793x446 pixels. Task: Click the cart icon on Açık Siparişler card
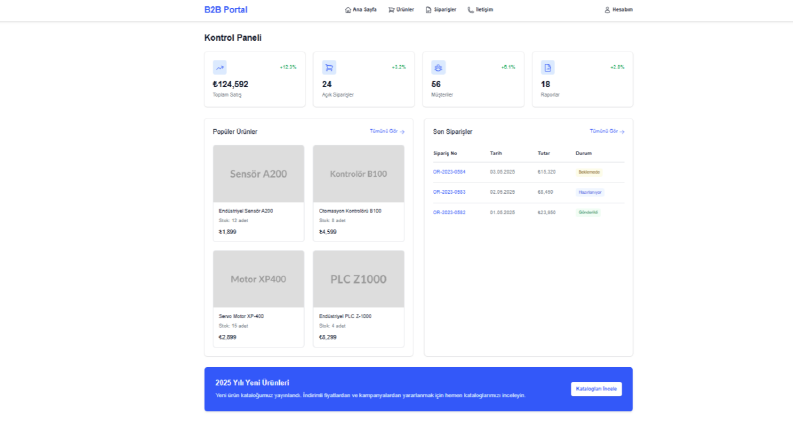[x=329, y=67]
